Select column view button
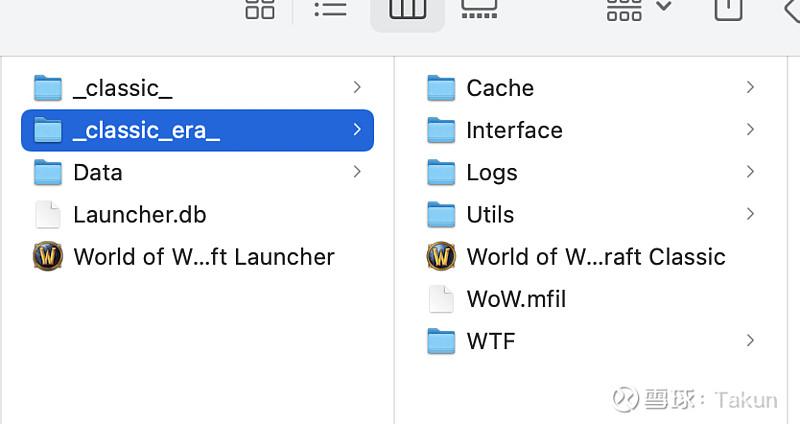800x424 pixels. point(407,10)
